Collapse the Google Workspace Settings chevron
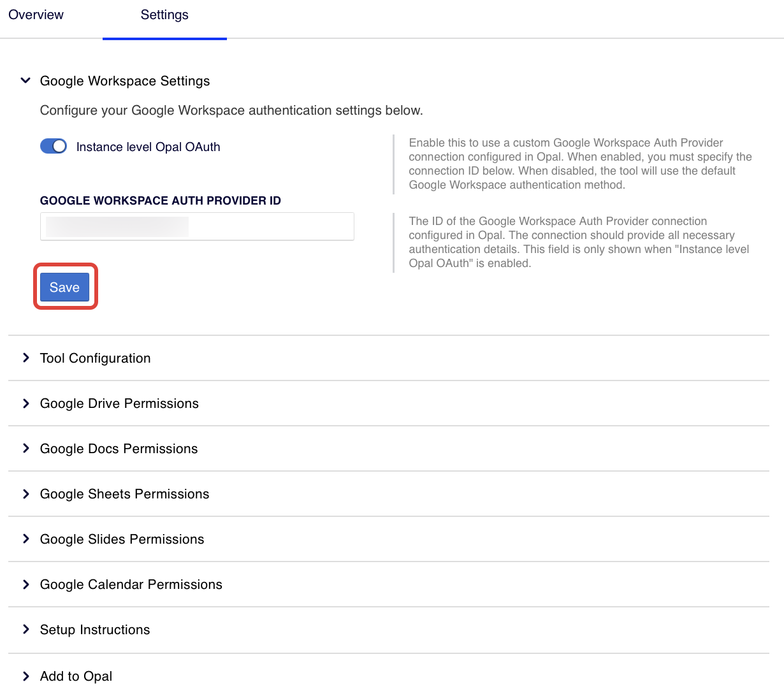The image size is (784, 696). [25, 80]
